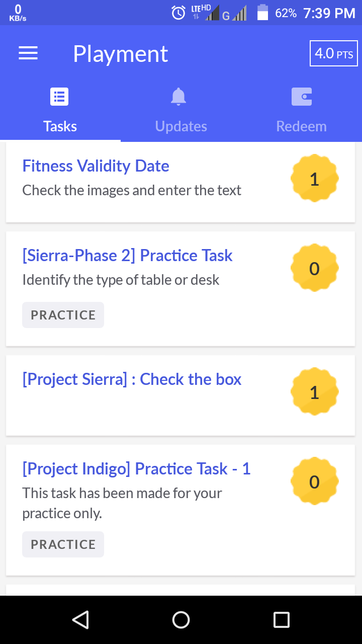Switch to the Redeem tab label
This screenshot has height=644, width=362.
[302, 126]
